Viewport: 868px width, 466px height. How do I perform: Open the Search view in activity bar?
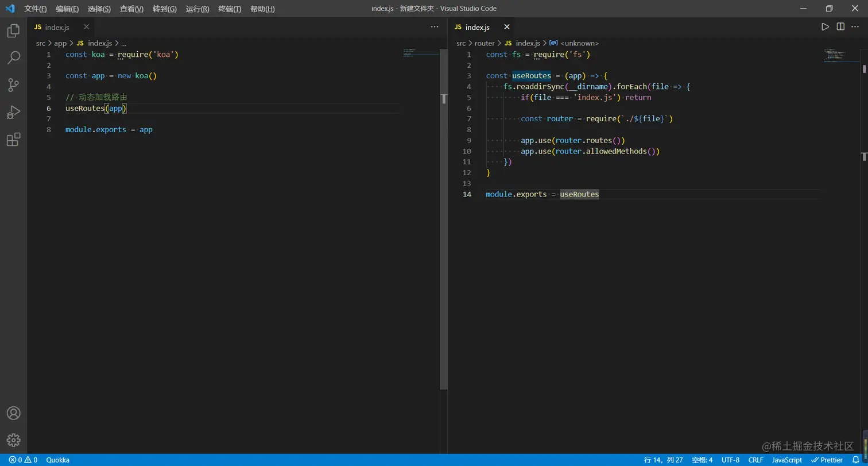tap(13, 57)
